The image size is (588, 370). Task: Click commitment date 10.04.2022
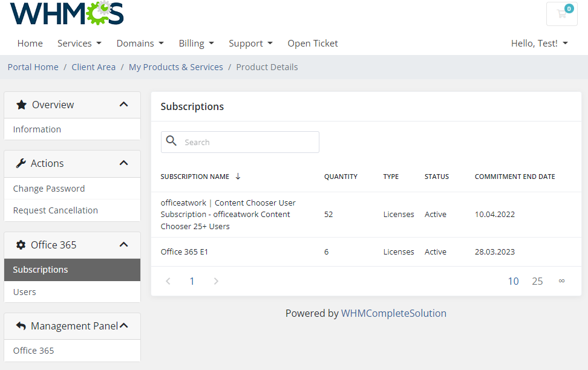(x=495, y=215)
